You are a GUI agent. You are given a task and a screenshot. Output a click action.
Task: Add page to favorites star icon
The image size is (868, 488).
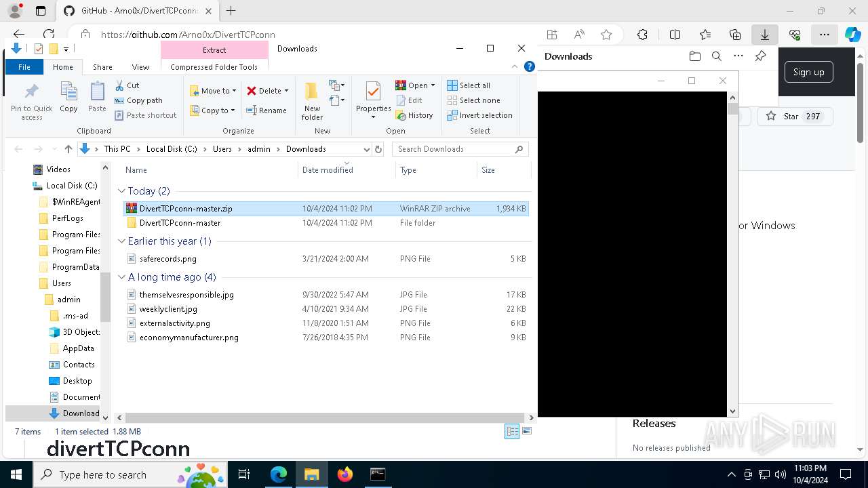point(606,35)
